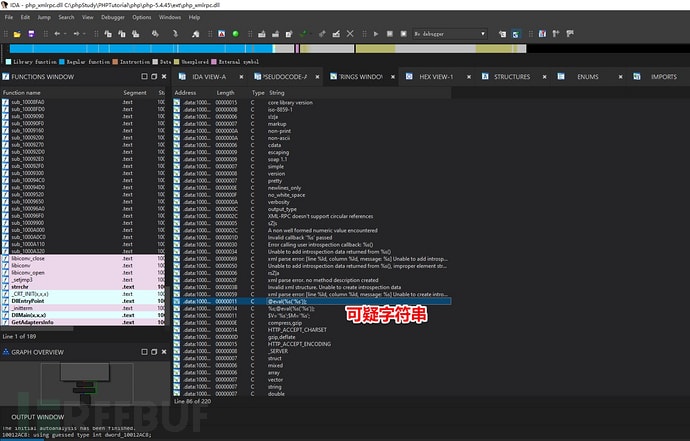This screenshot has height=441, width=690.
Task: Close the STRINGS WINDOW tab
Action: [393, 77]
